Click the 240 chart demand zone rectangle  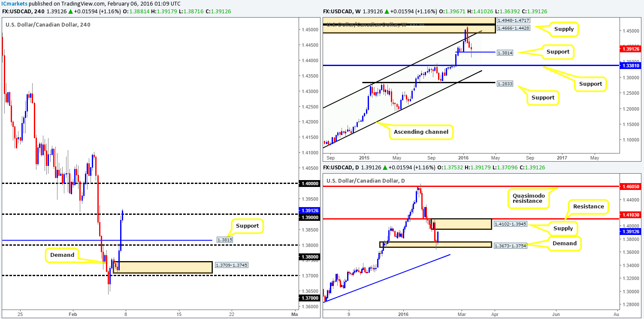(163, 267)
